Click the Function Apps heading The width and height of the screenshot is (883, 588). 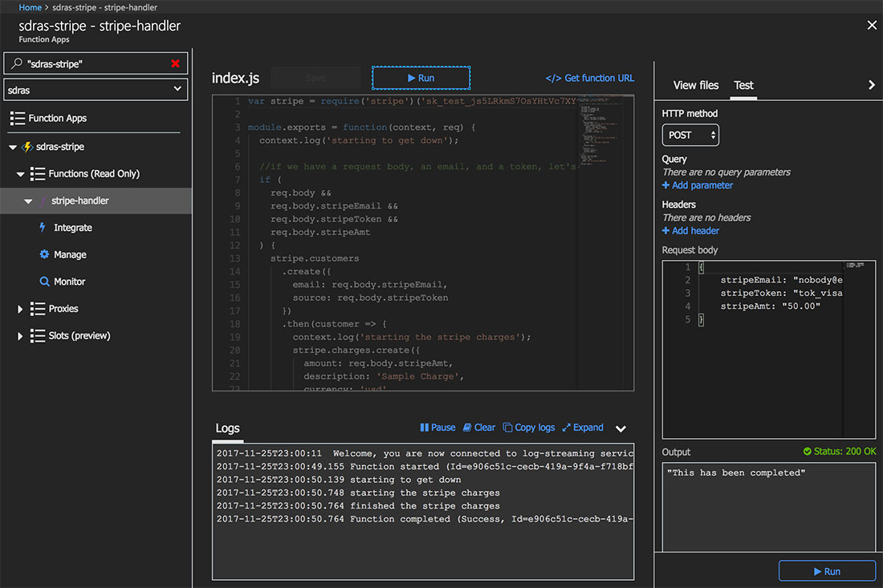pos(58,118)
